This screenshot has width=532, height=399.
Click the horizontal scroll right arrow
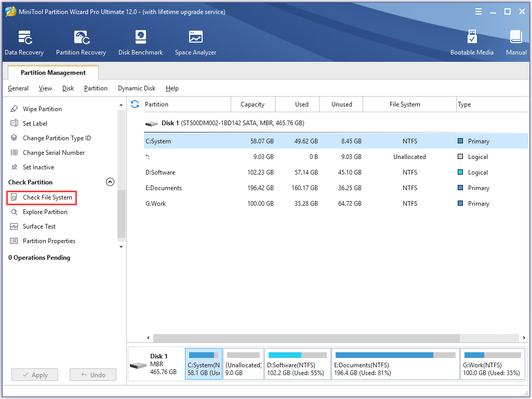pos(524,338)
